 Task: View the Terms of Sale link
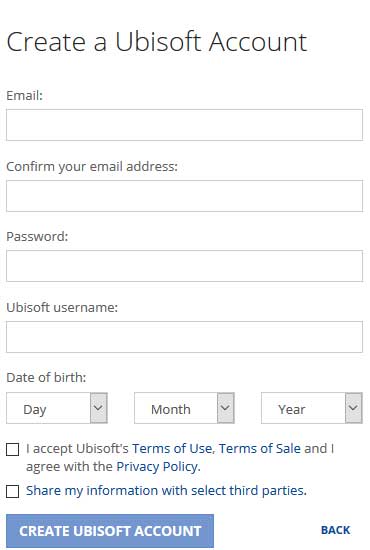[260, 449]
